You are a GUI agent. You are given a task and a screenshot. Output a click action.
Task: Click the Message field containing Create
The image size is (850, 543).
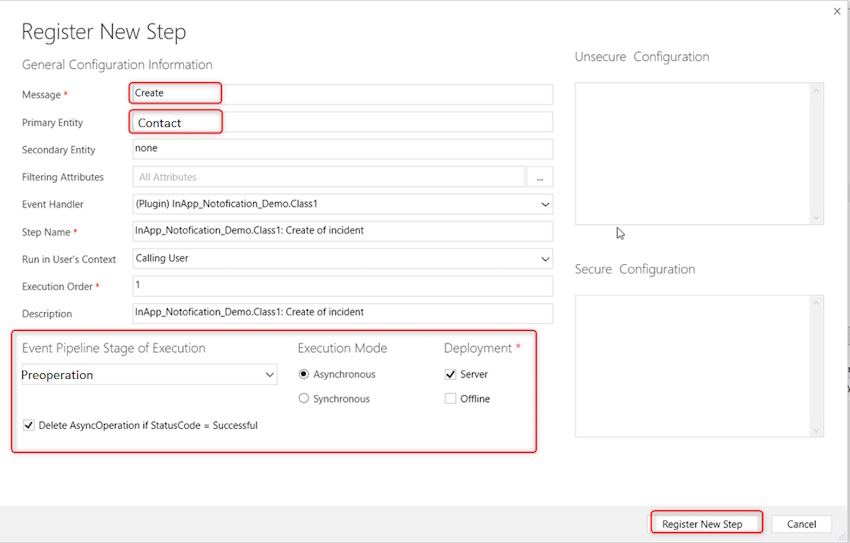(343, 94)
